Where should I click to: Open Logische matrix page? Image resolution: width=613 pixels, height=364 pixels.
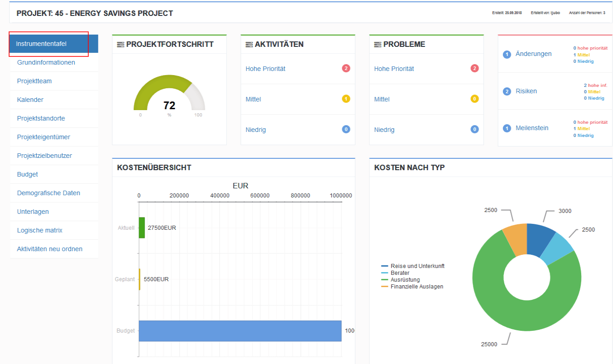pyautogui.click(x=54, y=230)
